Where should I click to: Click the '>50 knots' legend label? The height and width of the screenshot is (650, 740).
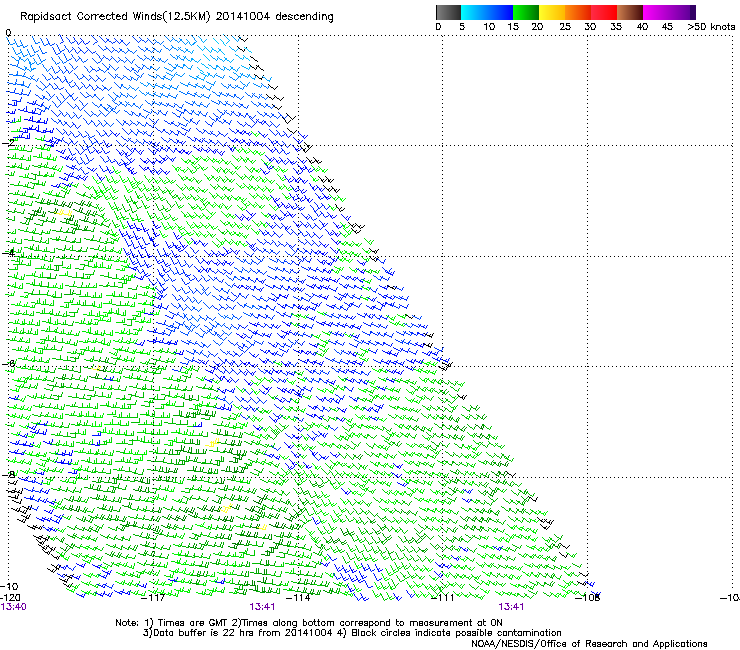(x=711, y=26)
